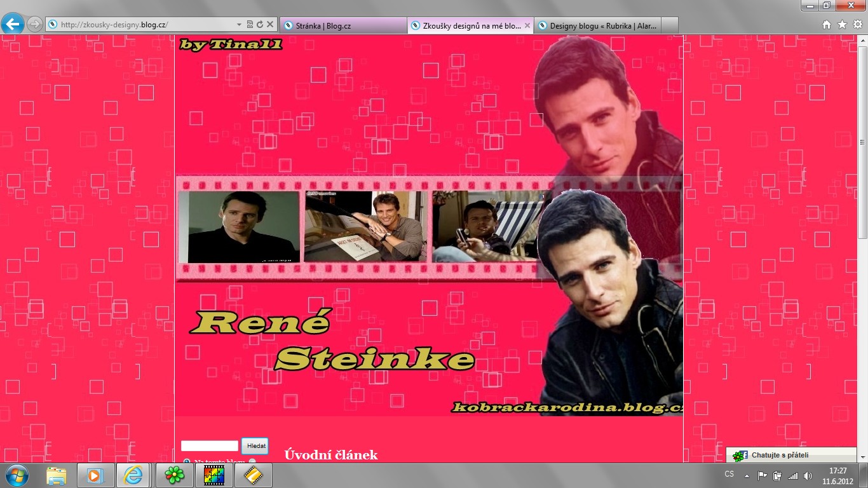This screenshot has width=868, height=488.
Task: Click the ICQ flower icon in chat bar
Action: [x=740, y=456]
